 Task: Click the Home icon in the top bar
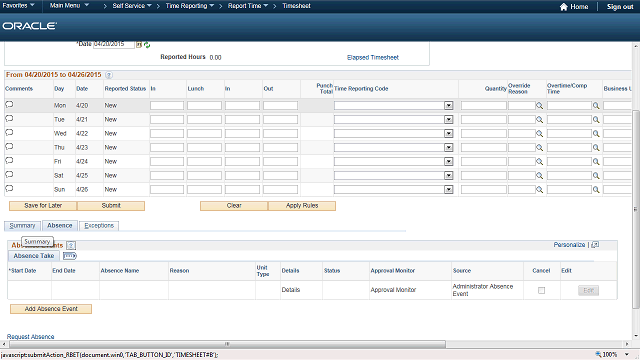tap(564, 7)
